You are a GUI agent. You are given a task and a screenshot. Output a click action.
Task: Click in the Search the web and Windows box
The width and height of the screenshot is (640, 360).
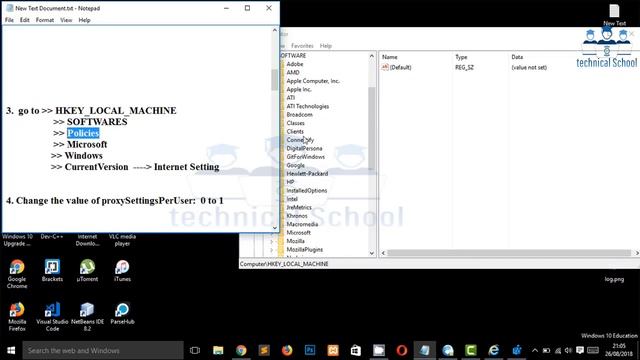(103, 350)
